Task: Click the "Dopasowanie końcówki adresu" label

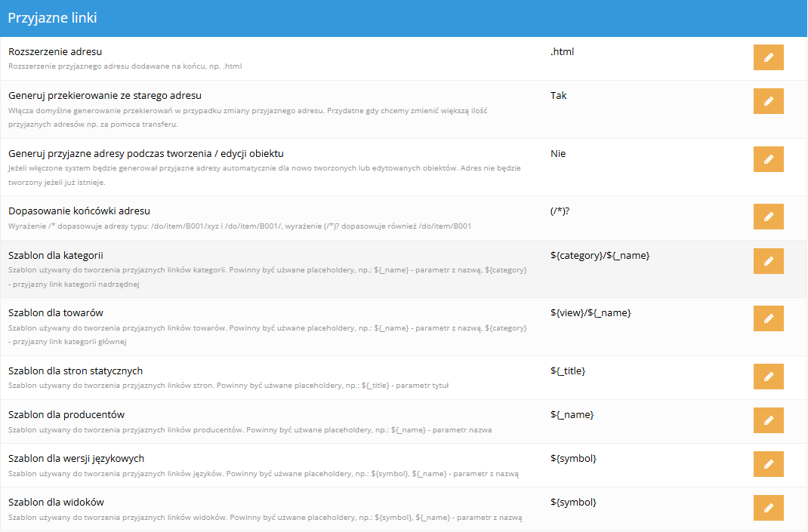Action: click(79, 211)
